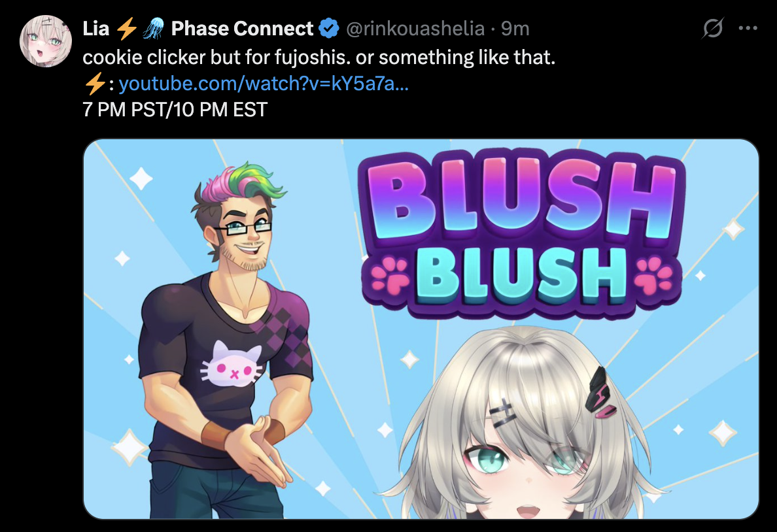Image resolution: width=777 pixels, height=532 pixels.
Task: Open Lia's profile avatar picture
Action: tap(46, 41)
